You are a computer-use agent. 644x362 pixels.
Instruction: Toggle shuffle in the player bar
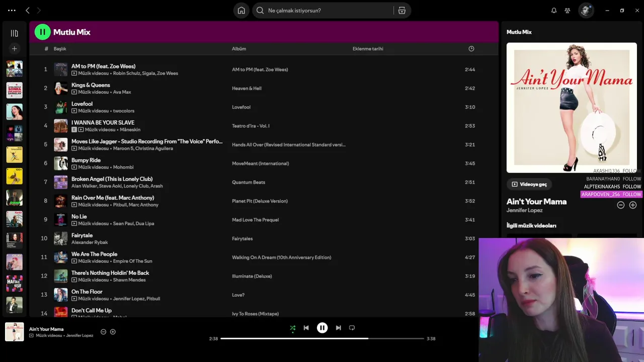tap(293, 328)
